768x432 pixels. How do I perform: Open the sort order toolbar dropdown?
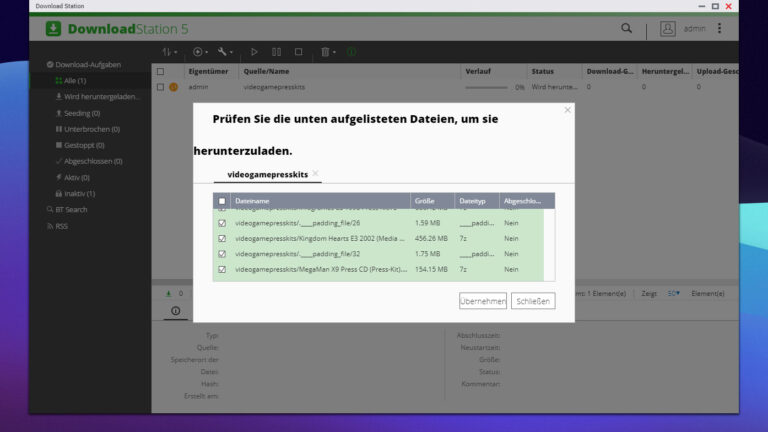click(x=169, y=52)
